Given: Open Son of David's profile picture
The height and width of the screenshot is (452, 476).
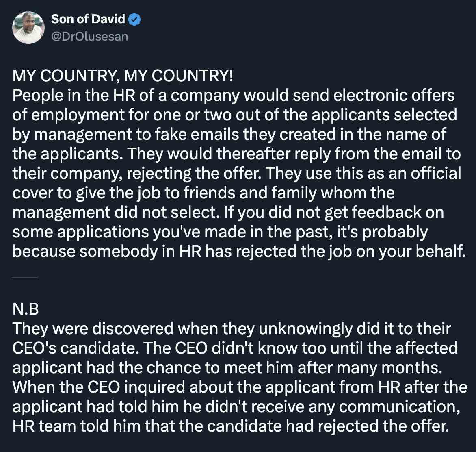Looking at the screenshot, I should click(x=28, y=28).
